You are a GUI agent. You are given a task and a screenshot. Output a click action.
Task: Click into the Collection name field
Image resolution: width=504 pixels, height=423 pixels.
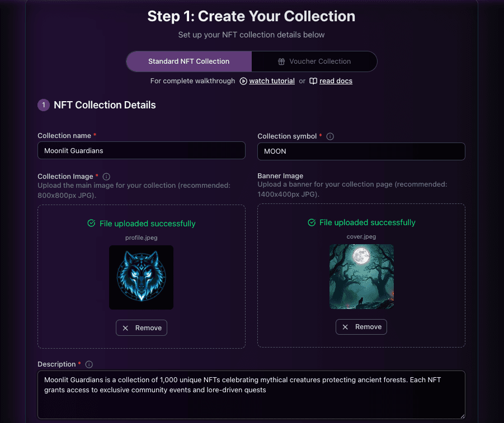(141, 150)
